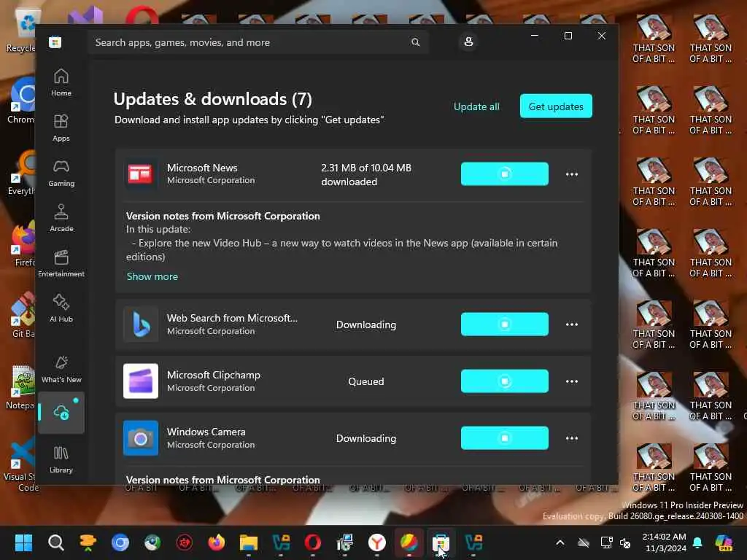Select the Downloads cloud icon in sidebar
747x560 pixels.
coord(61,413)
